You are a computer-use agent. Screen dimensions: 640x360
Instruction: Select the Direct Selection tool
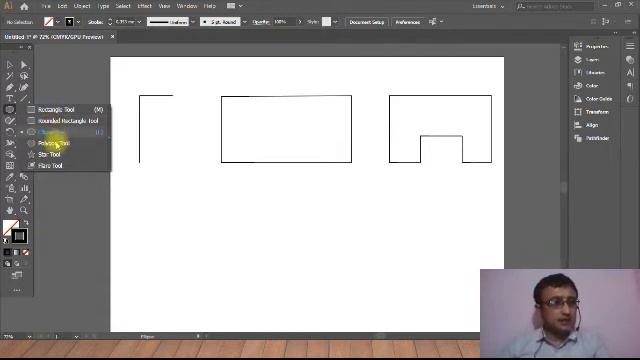click(x=24, y=65)
